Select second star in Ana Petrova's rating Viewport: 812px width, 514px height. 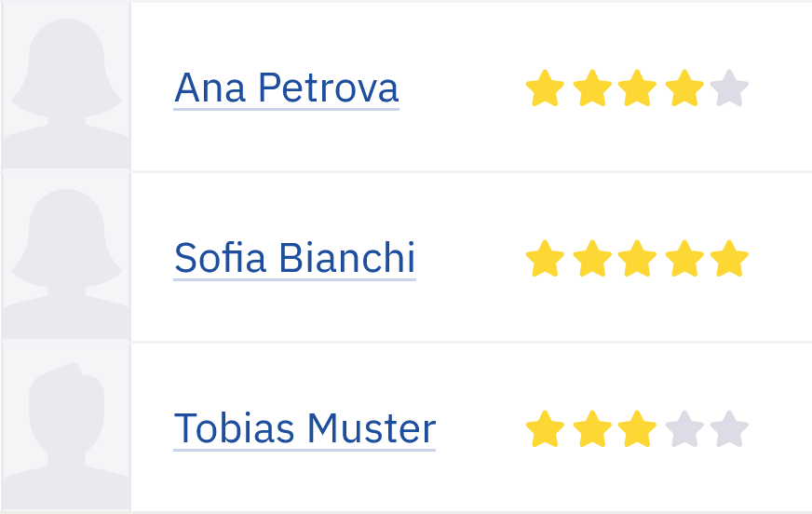click(592, 88)
